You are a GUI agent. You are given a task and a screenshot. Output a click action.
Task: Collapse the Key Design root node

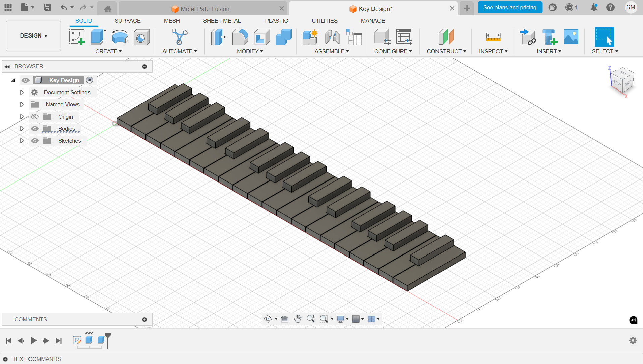[x=13, y=80]
